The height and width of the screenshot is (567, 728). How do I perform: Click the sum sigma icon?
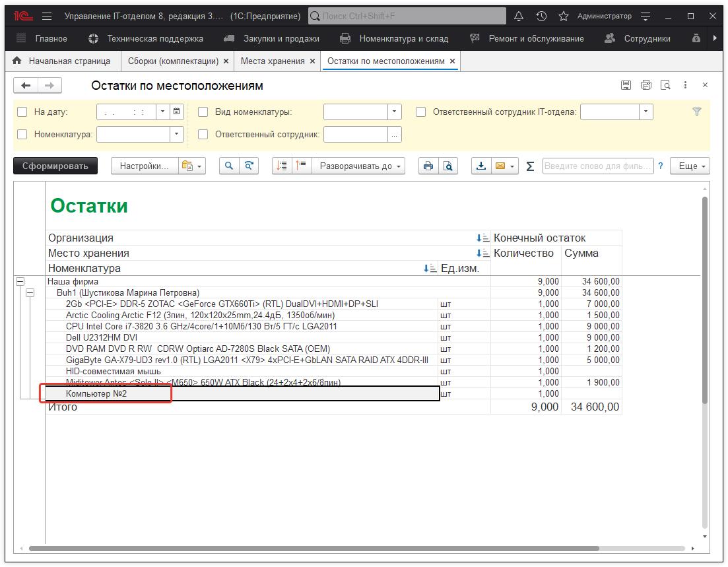pos(530,166)
